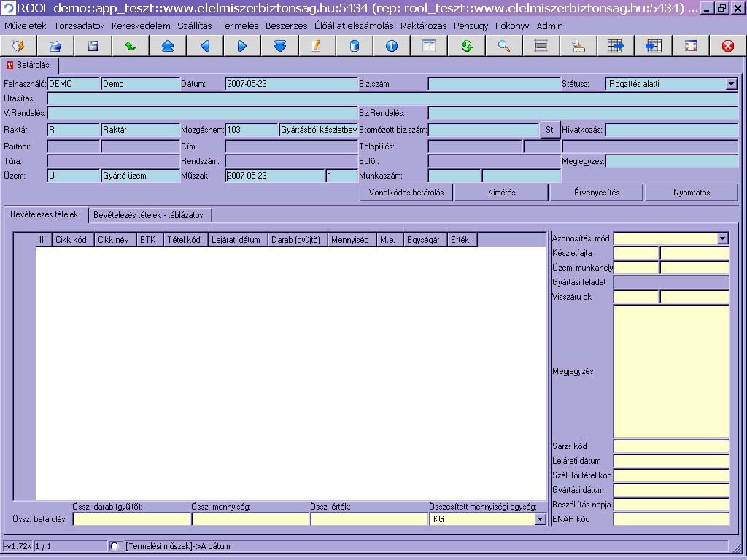The width and height of the screenshot is (747, 560).
Task: Click the Nyomtatás button
Action: [x=691, y=192]
